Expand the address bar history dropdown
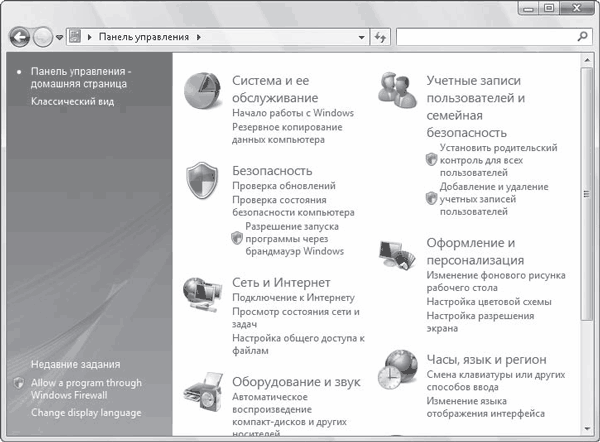Viewport: 600px width, 442px height. click(361, 38)
